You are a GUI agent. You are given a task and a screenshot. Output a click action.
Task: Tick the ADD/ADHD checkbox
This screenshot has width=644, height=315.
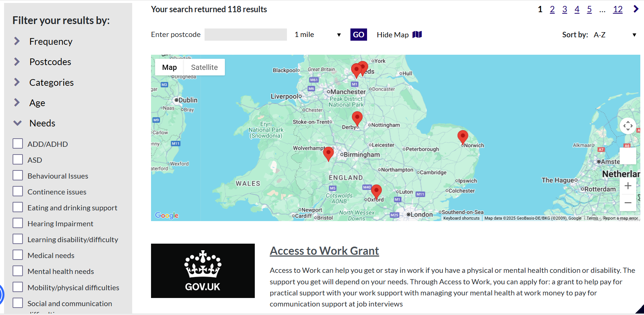(18, 144)
